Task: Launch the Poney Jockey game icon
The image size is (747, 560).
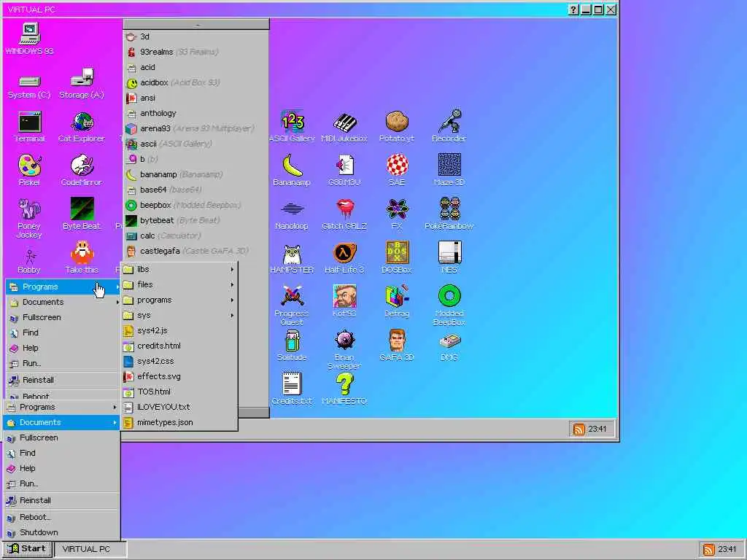Action: (29, 218)
